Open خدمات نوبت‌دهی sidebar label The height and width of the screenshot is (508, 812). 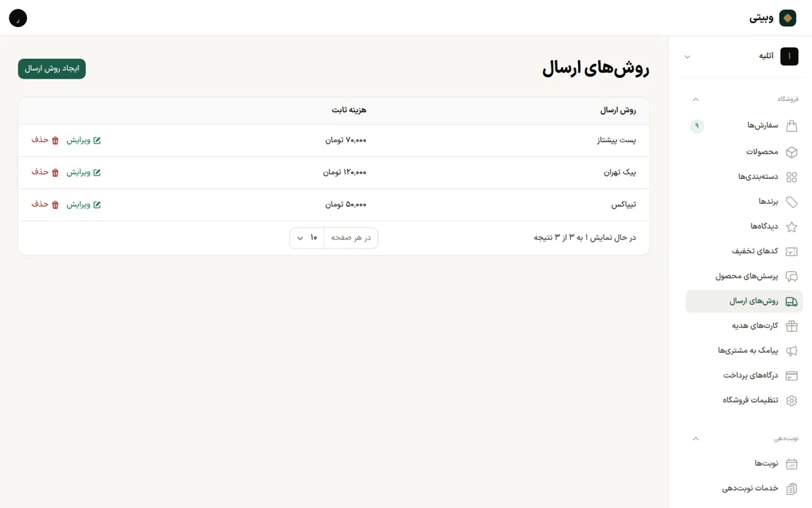(x=750, y=488)
